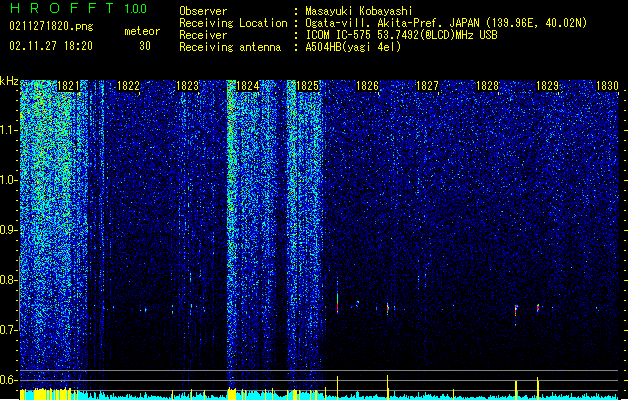Select the filename 0211271820.png
Screen dimensions: 629x400
(51, 26)
